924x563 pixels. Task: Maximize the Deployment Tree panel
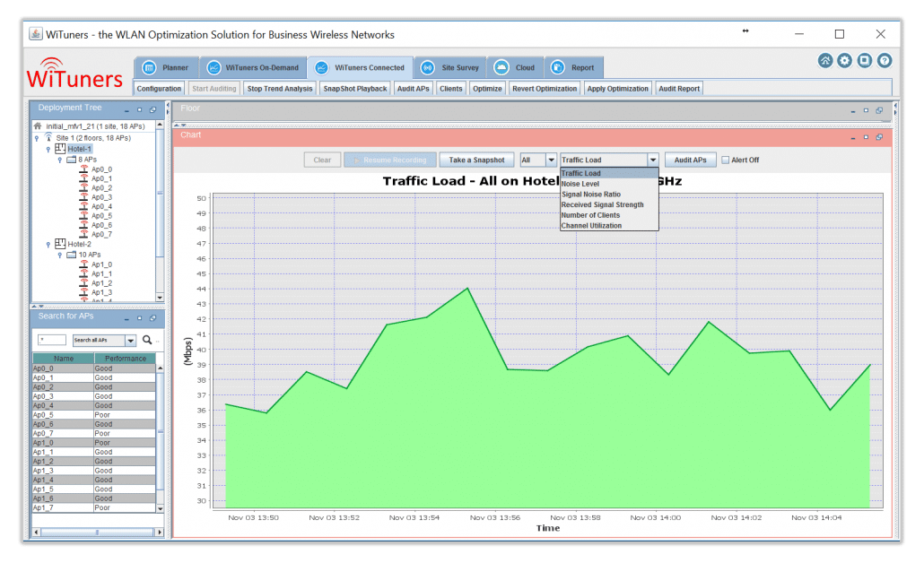[x=140, y=109]
